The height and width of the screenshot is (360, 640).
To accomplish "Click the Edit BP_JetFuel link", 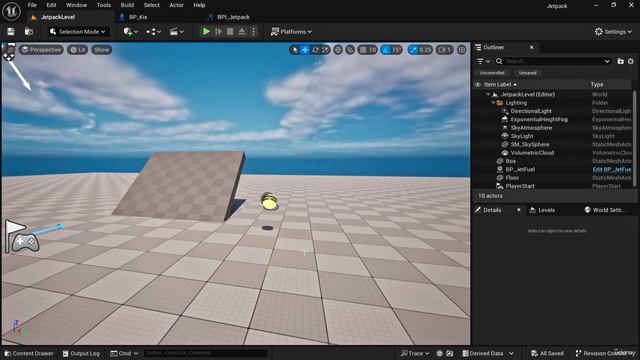I will (611, 169).
